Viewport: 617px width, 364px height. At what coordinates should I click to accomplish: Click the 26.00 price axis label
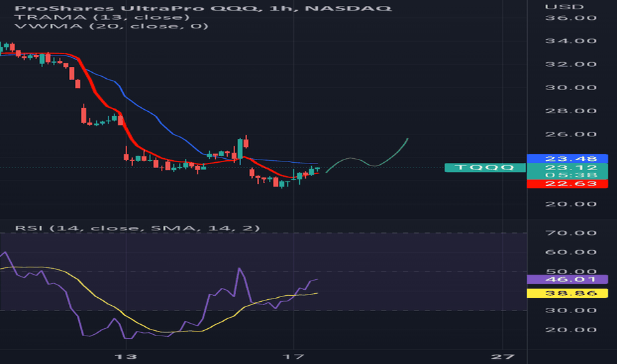pos(571,134)
